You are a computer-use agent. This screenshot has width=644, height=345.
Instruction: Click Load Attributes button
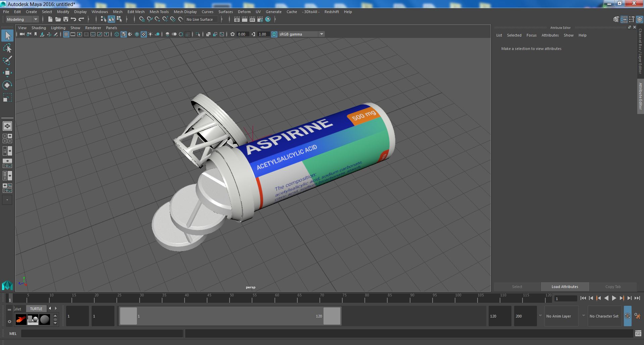(x=565, y=287)
